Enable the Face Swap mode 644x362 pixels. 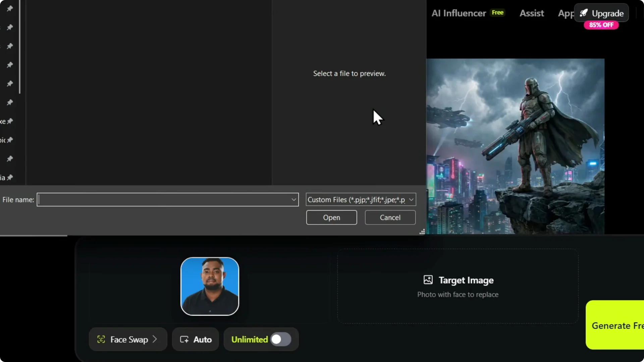coord(127,339)
